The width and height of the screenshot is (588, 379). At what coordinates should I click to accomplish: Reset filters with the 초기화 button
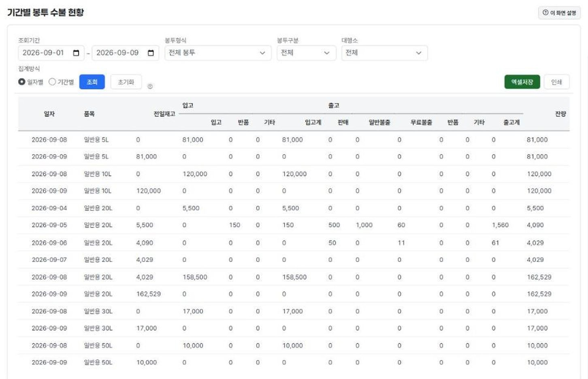pos(126,82)
